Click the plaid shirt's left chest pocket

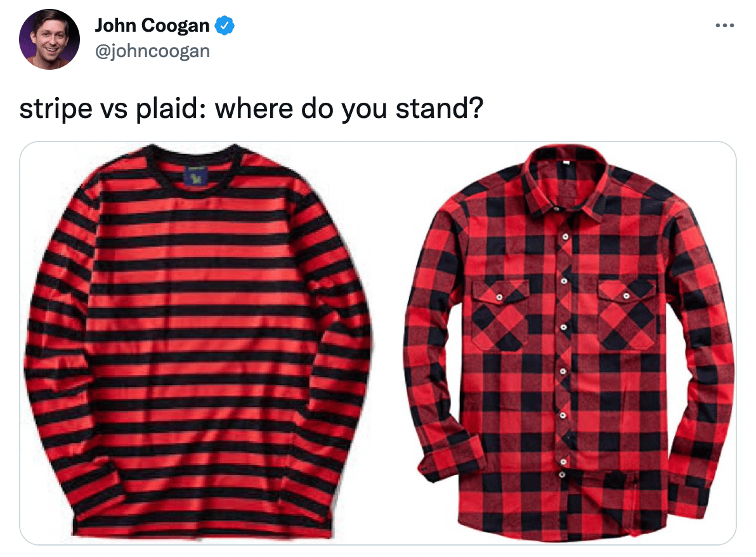pos(500,315)
